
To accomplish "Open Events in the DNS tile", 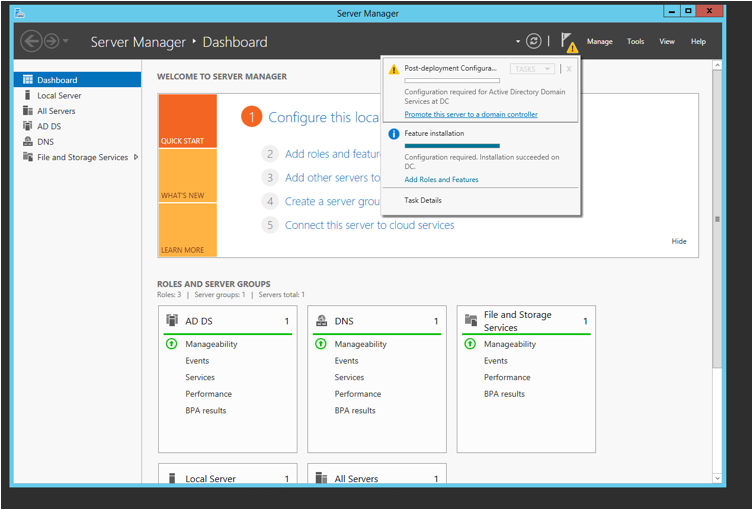I will 346,361.
